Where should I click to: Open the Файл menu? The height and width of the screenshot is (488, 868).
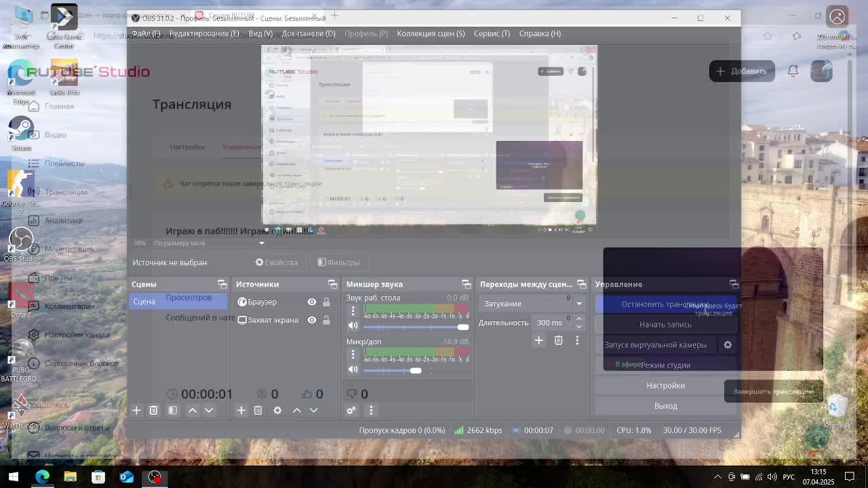(146, 33)
